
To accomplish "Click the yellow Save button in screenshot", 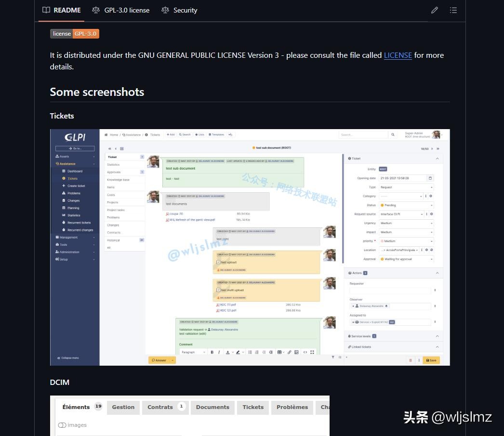I will [x=431, y=360].
